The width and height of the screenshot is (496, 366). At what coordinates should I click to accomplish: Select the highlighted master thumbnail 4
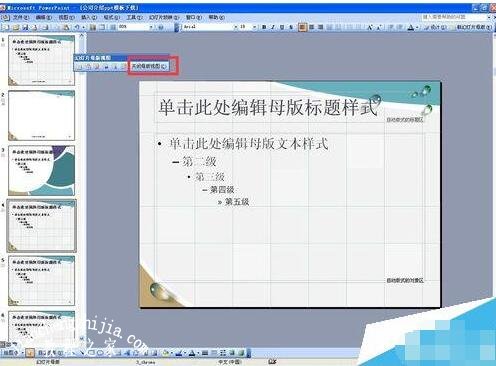click(41, 226)
